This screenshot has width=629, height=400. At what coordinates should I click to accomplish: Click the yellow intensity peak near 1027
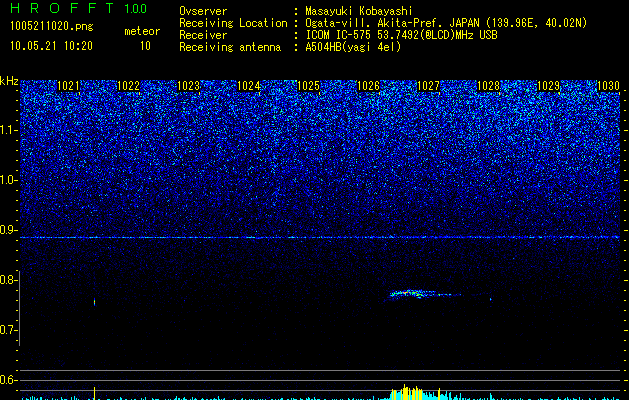(x=406, y=392)
